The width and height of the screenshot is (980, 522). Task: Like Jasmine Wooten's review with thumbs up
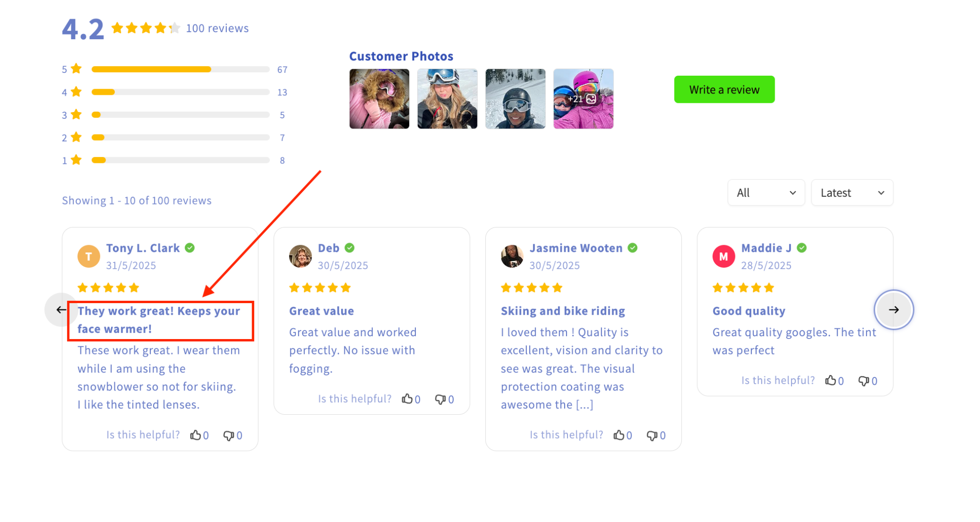tap(619, 435)
